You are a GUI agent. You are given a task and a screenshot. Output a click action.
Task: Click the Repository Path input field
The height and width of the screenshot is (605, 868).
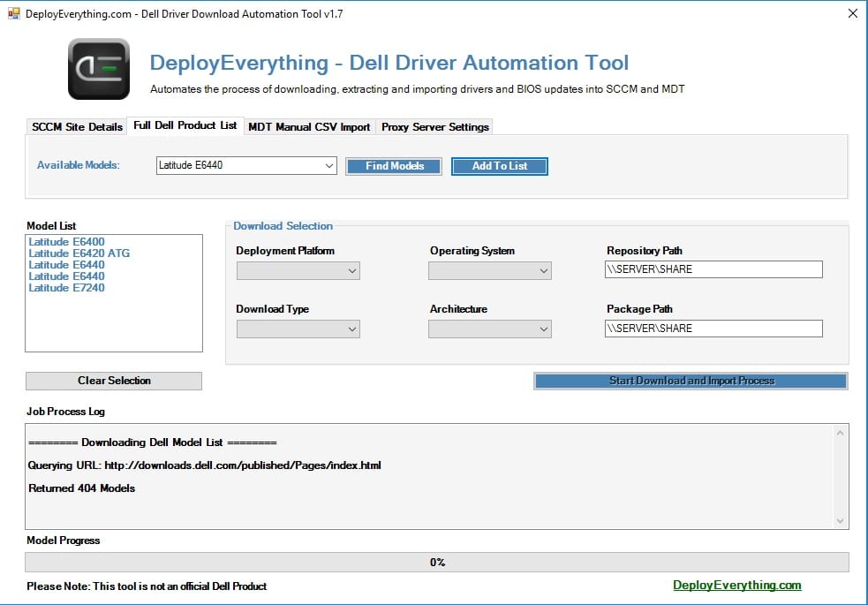click(x=713, y=269)
